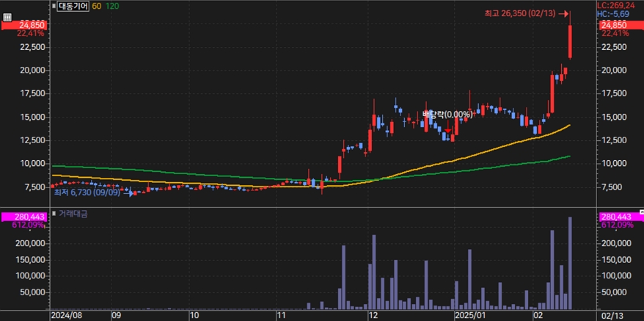Select the yellow 60 moving average label
Screen dimensions: 644x321
coord(97,6)
